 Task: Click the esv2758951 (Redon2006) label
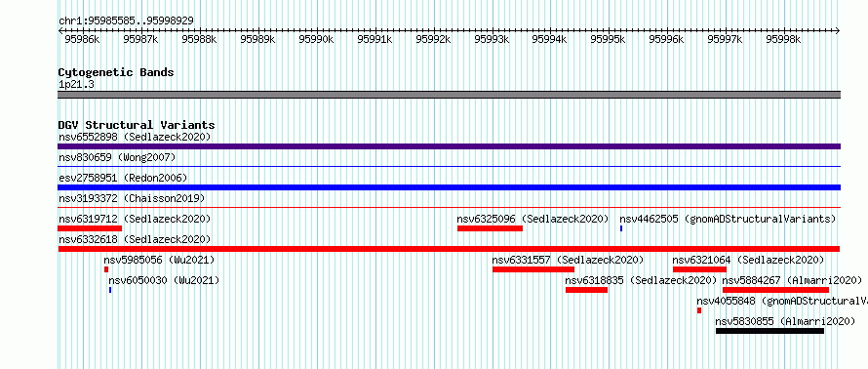tap(123, 178)
